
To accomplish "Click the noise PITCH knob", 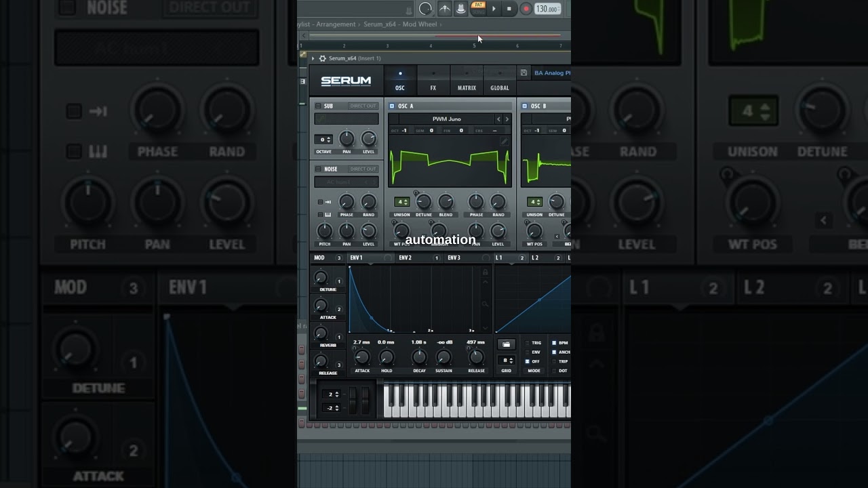I will click(325, 230).
